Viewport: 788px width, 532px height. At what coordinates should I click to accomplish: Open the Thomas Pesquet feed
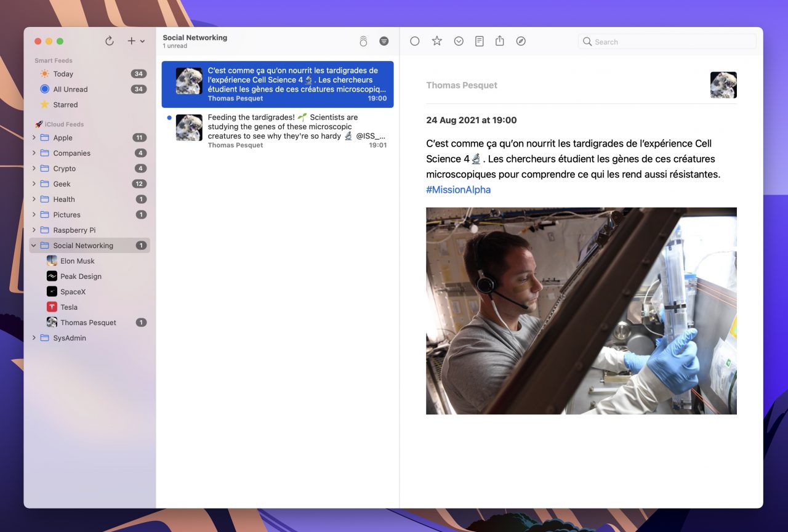pyautogui.click(x=90, y=323)
